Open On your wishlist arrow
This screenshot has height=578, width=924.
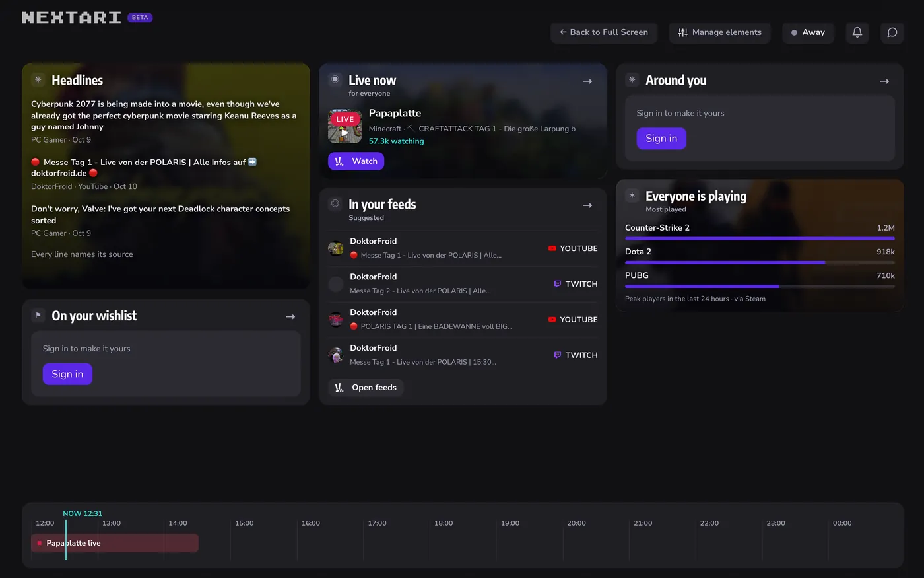pos(290,317)
